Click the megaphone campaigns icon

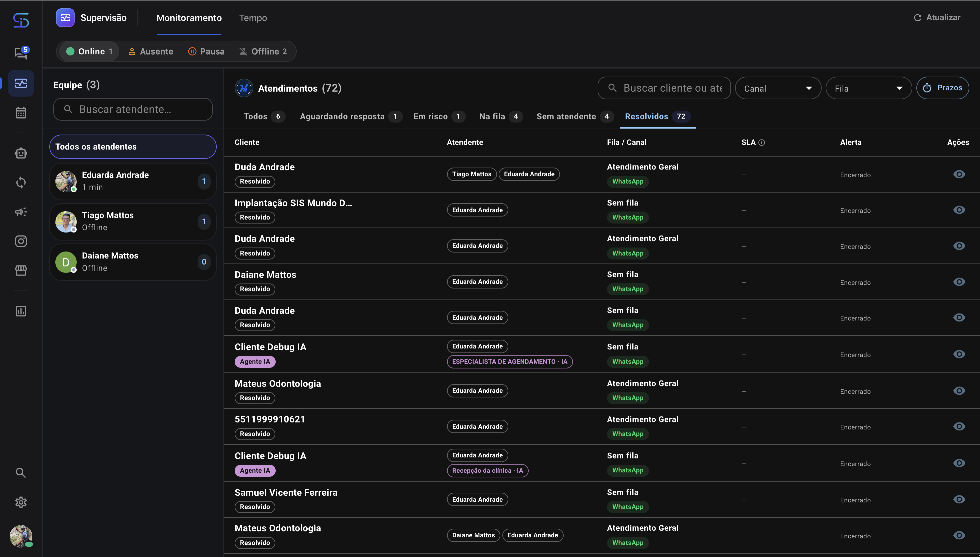point(21,212)
